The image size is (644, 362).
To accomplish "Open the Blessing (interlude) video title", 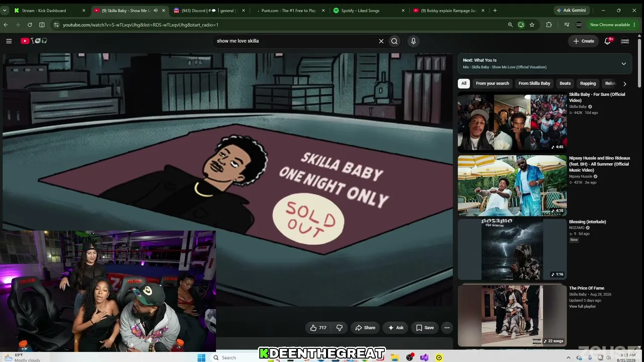I will (588, 222).
